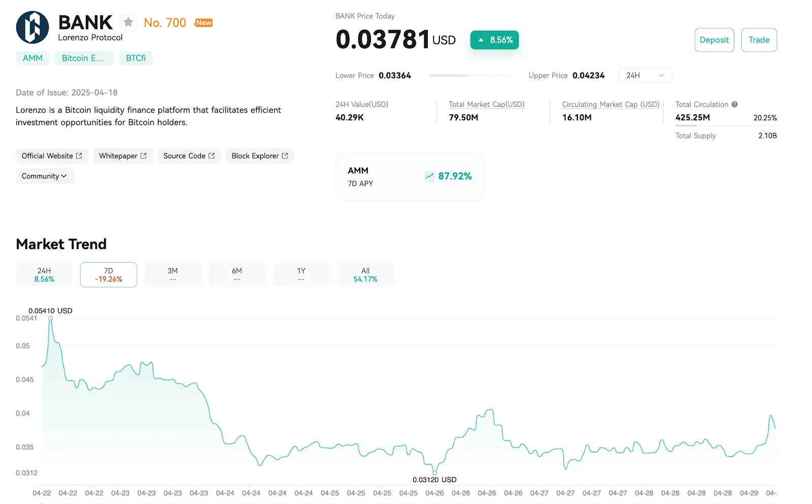Click the New badge beside No. 700
The height and width of the screenshot is (504, 812).
pos(204,23)
